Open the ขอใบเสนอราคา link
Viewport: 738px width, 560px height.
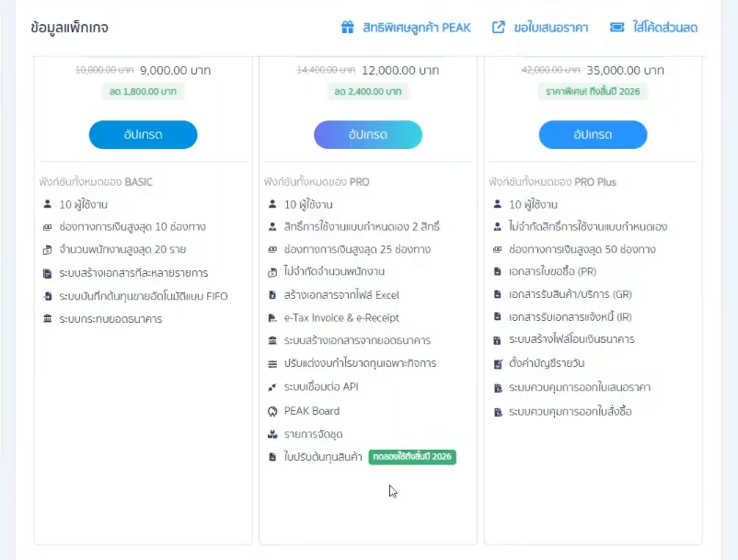(550, 28)
